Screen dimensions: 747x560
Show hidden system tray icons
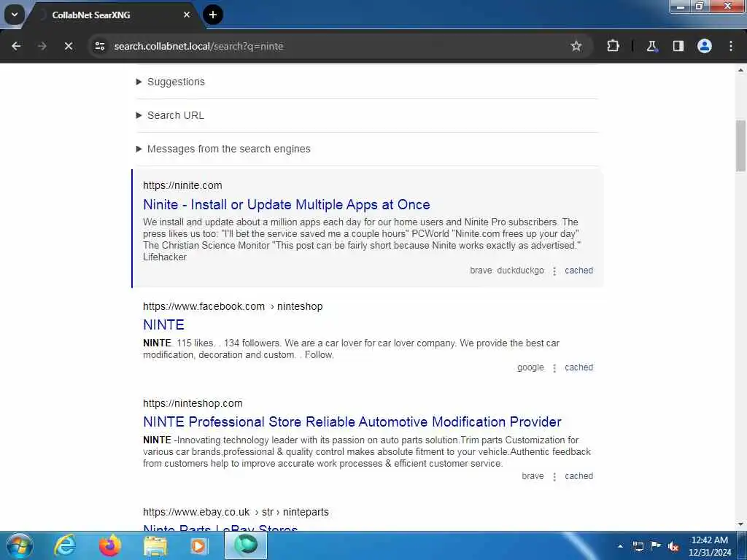(620, 546)
